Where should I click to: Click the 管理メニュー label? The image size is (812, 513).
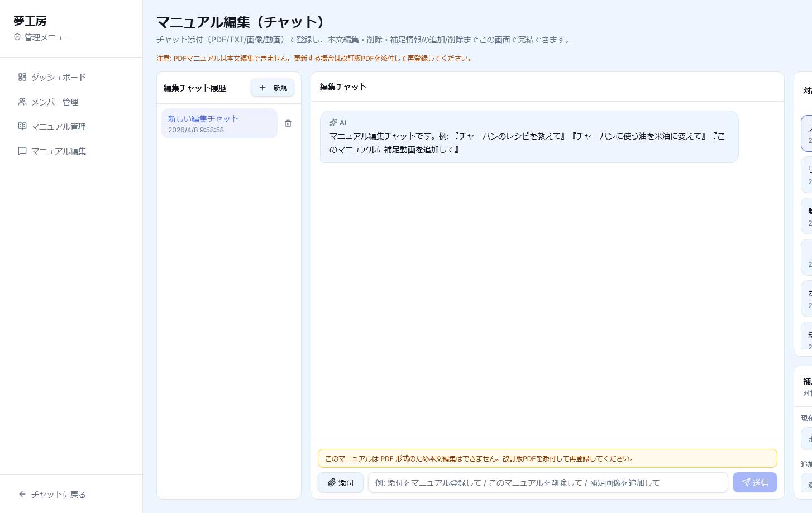pos(47,37)
